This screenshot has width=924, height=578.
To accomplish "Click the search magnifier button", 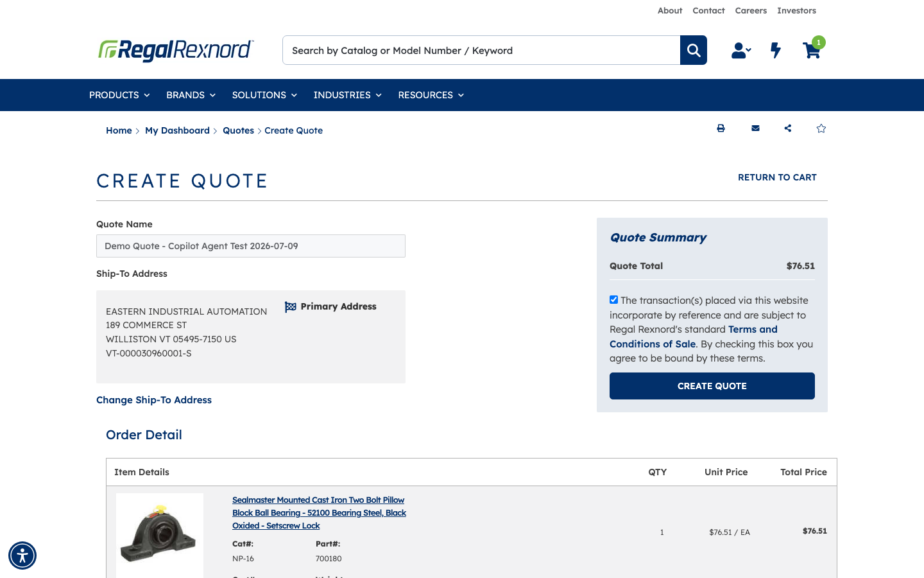I will [694, 50].
